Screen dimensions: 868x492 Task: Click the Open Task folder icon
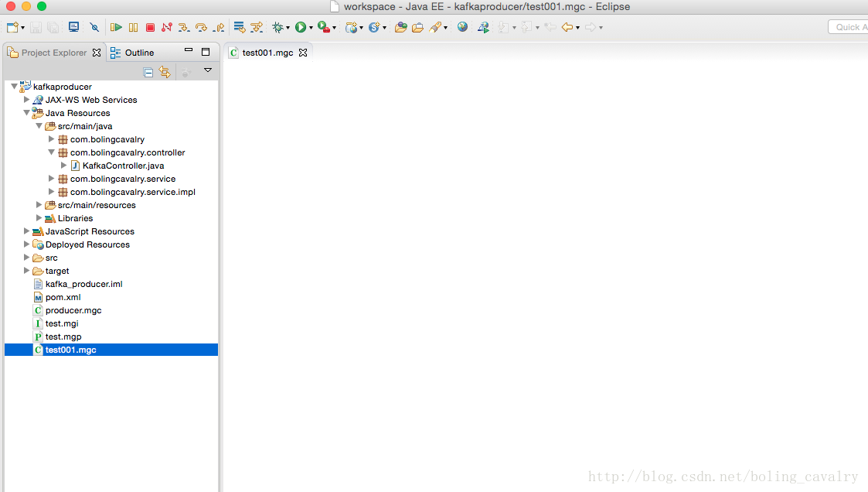point(417,27)
